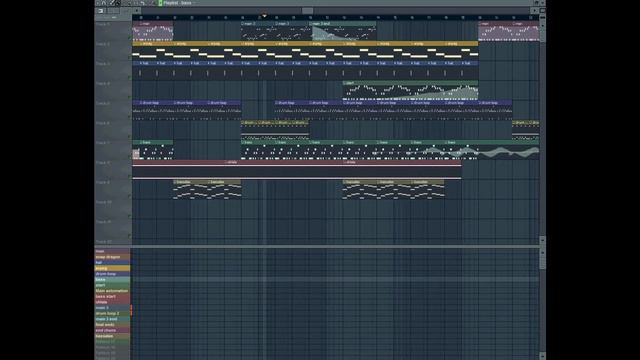Click the green Playlist window icon
Screen dimensions: 640x360
pos(160,3)
